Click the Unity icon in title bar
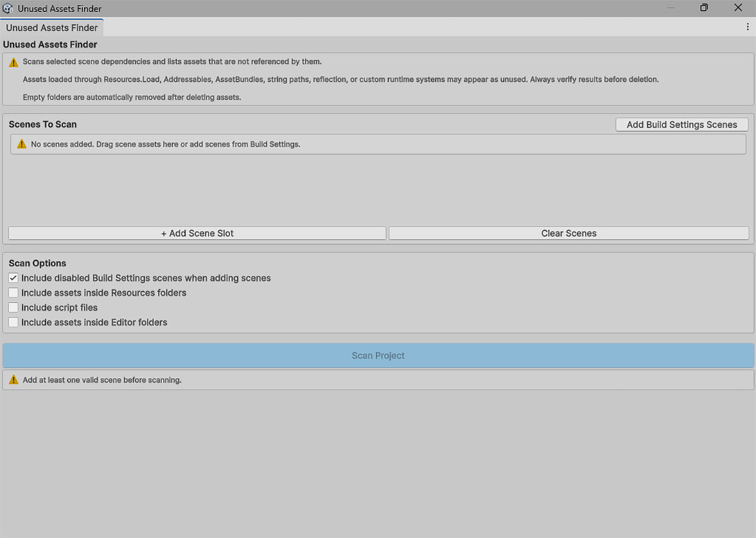This screenshot has height=538, width=756. tap(7, 8)
